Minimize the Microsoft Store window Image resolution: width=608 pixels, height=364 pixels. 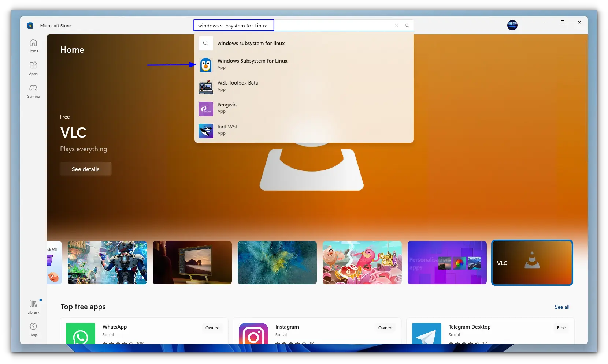tap(546, 22)
